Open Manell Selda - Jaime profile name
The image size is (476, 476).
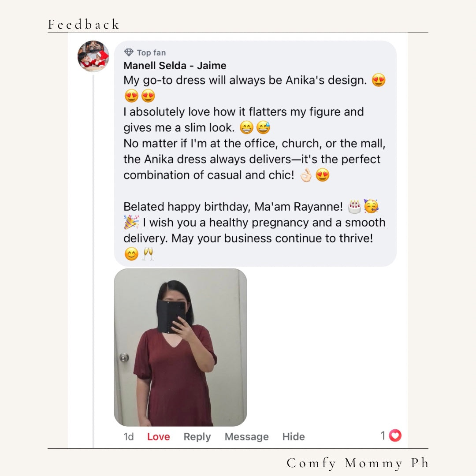pyautogui.click(x=175, y=66)
